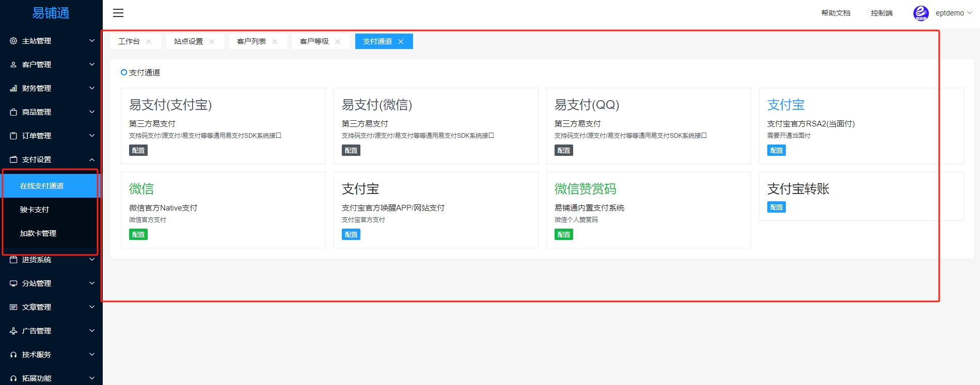The image size is (980, 385).
Task: Click 配置 for 易支付(微信)
Action: pyautogui.click(x=351, y=150)
